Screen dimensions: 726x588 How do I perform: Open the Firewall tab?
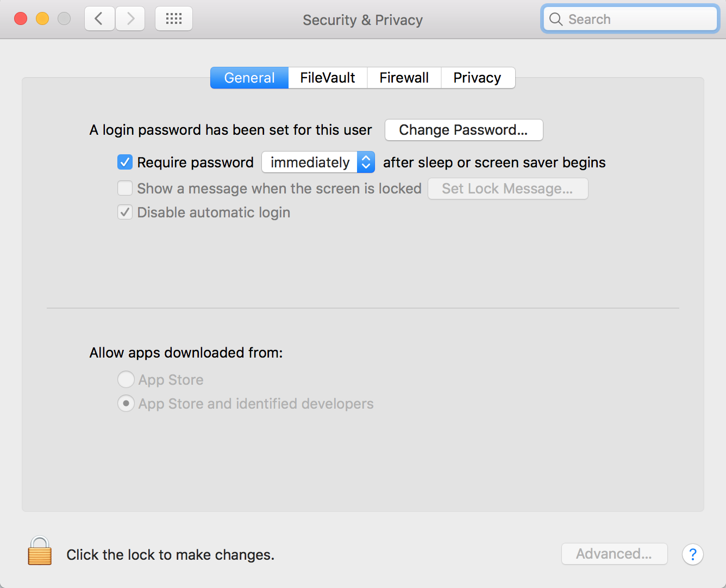(x=404, y=78)
